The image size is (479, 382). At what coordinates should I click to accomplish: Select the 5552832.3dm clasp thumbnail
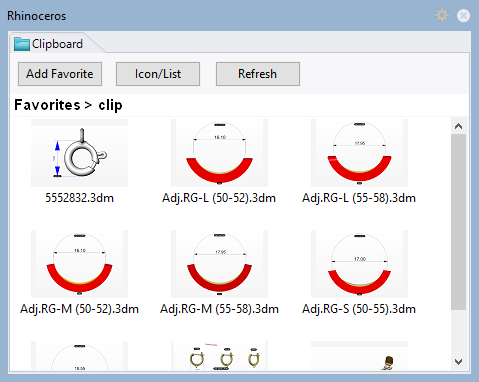pyautogui.click(x=79, y=153)
